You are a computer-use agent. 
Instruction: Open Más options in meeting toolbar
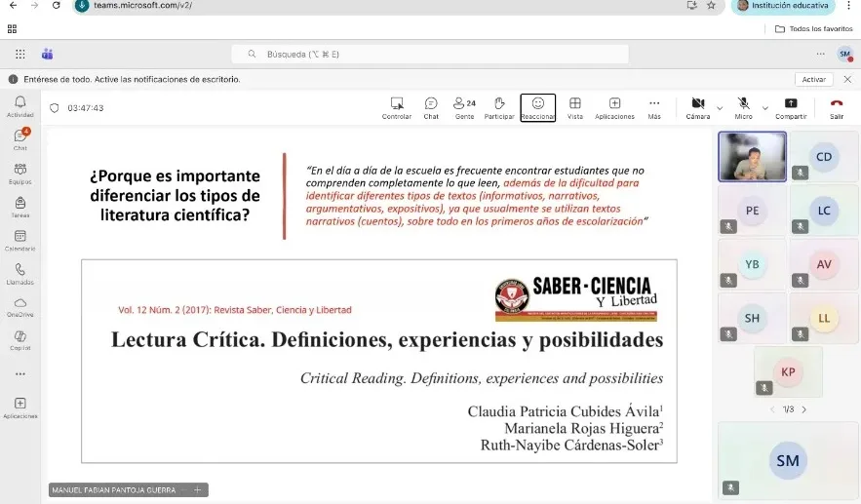[x=654, y=108]
